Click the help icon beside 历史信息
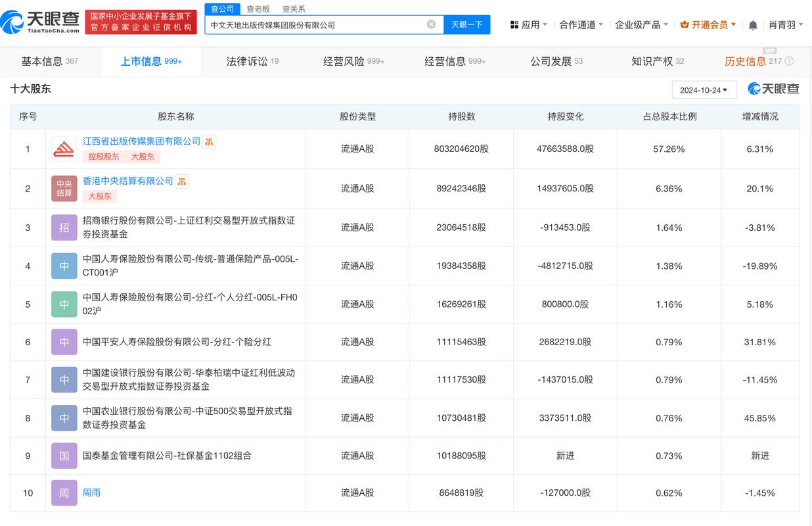Screen dimensions: 812x526 (789, 61)
